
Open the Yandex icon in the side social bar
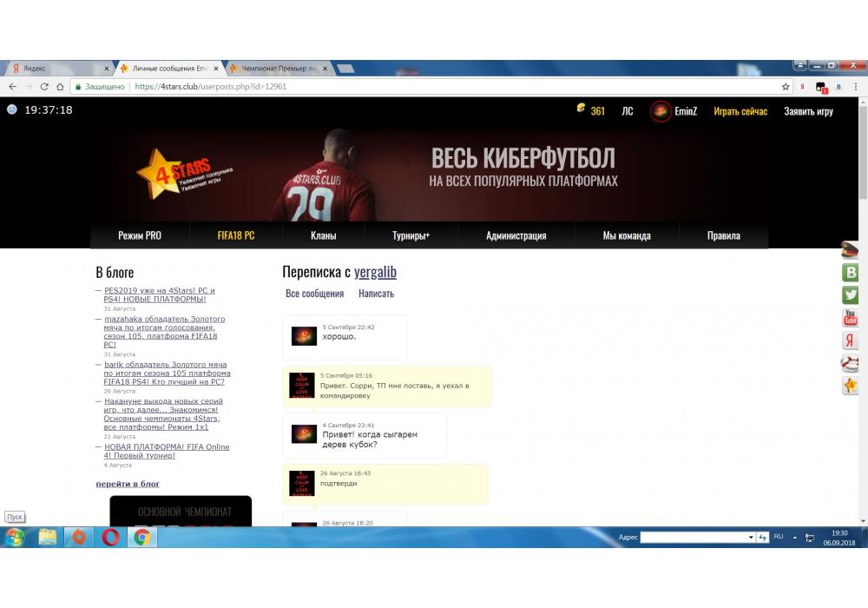pyautogui.click(x=851, y=340)
